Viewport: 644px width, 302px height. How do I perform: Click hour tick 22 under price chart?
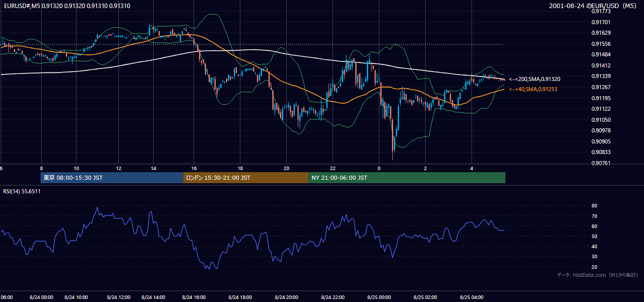pos(333,168)
